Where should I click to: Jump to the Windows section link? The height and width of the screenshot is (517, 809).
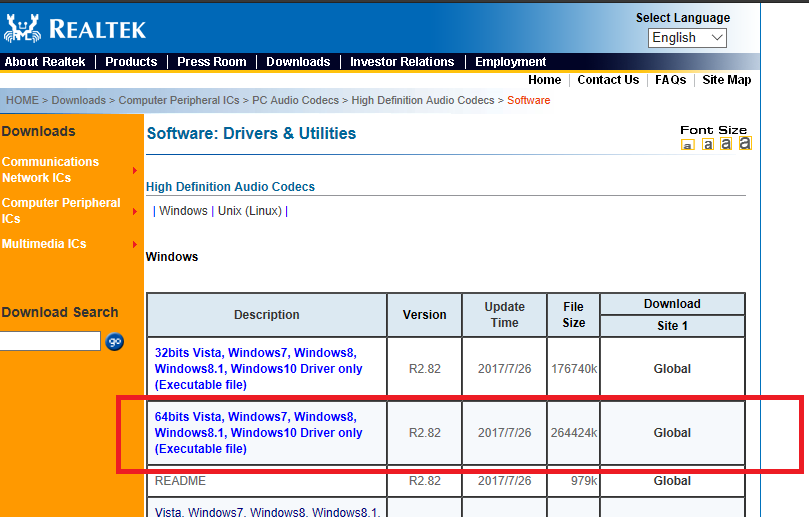coord(183,211)
